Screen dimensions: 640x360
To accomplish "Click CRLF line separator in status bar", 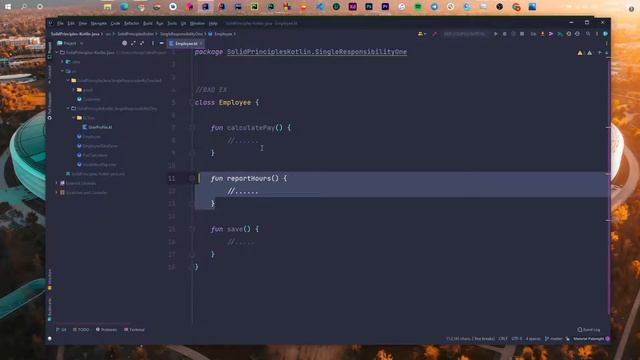I will click(x=503, y=339).
